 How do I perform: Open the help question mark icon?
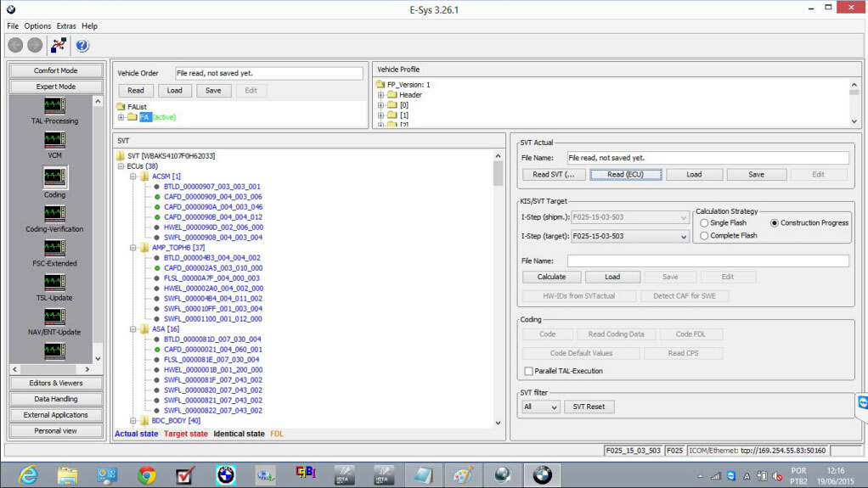(82, 45)
